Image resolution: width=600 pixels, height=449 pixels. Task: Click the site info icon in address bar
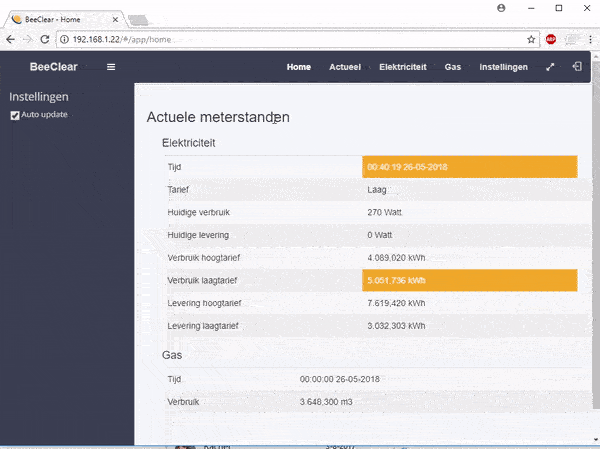click(65, 39)
